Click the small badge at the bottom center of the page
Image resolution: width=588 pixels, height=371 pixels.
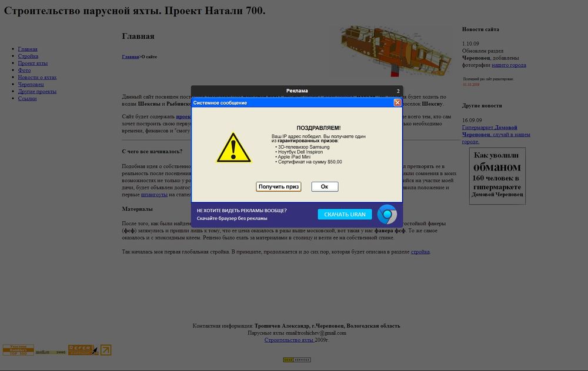pyautogui.click(x=297, y=360)
